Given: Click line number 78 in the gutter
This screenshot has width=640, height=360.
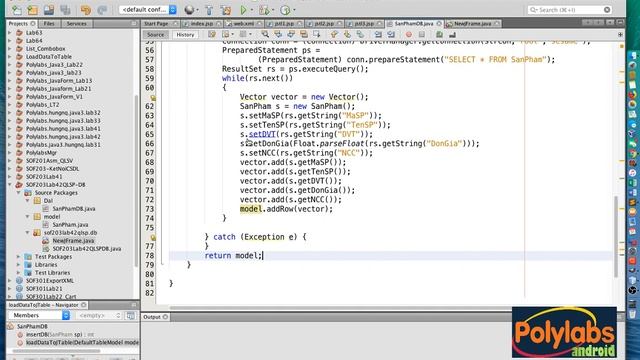Looking at the screenshot, I should click(x=150, y=256).
